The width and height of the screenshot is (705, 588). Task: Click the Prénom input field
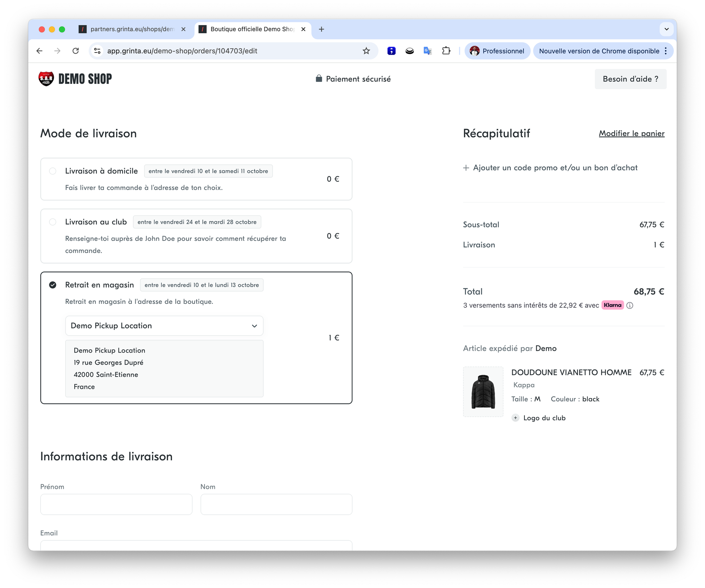click(x=116, y=504)
